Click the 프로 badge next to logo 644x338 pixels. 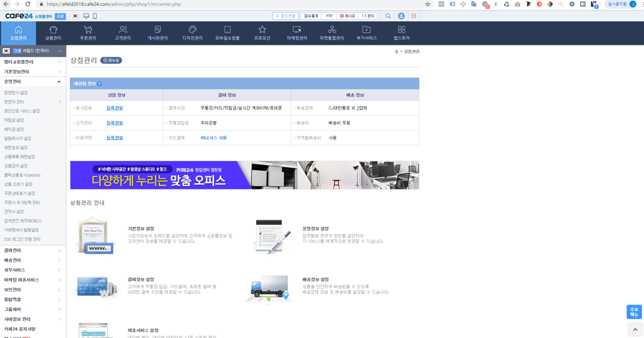(61, 16)
